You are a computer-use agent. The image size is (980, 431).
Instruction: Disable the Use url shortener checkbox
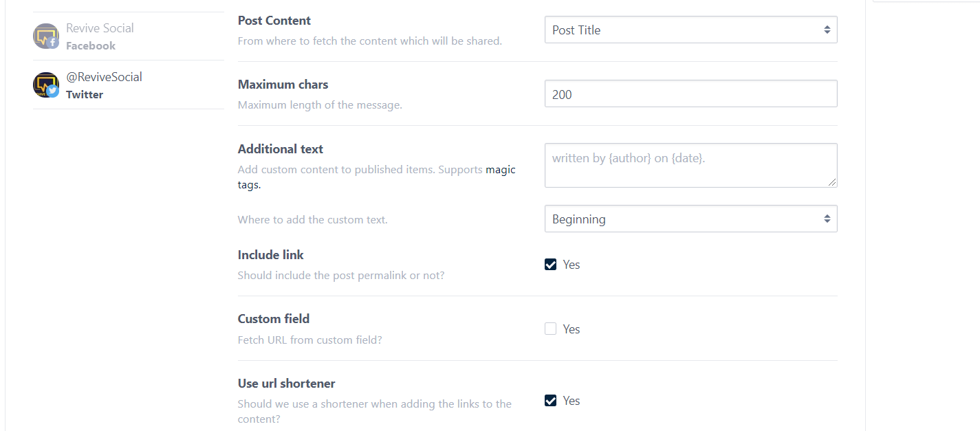[x=550, y=400]
